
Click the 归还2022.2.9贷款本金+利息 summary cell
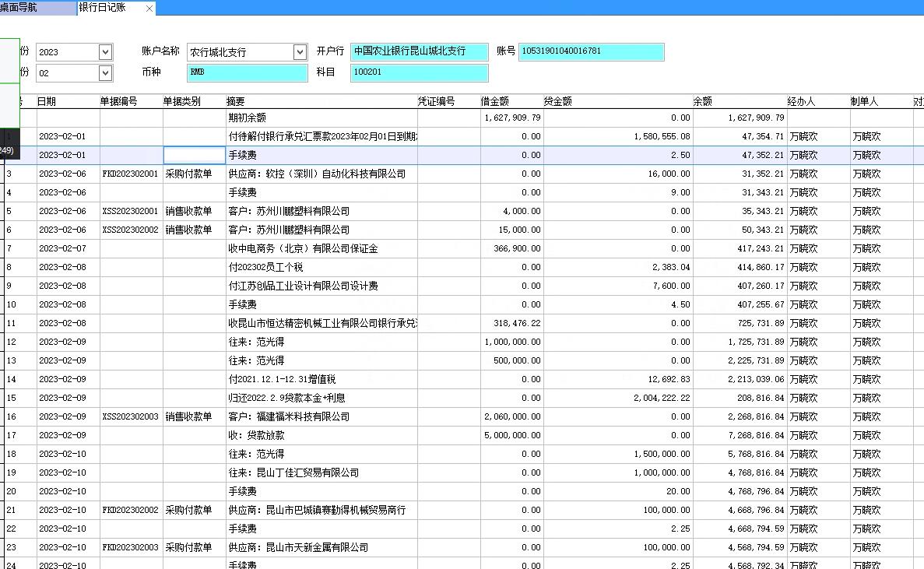tap(321, 399)
